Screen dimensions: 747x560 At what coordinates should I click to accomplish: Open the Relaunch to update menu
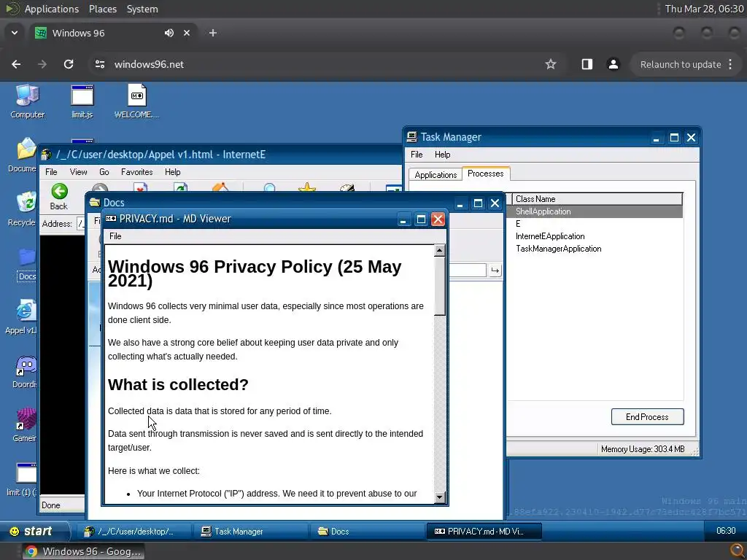(686, 64)
